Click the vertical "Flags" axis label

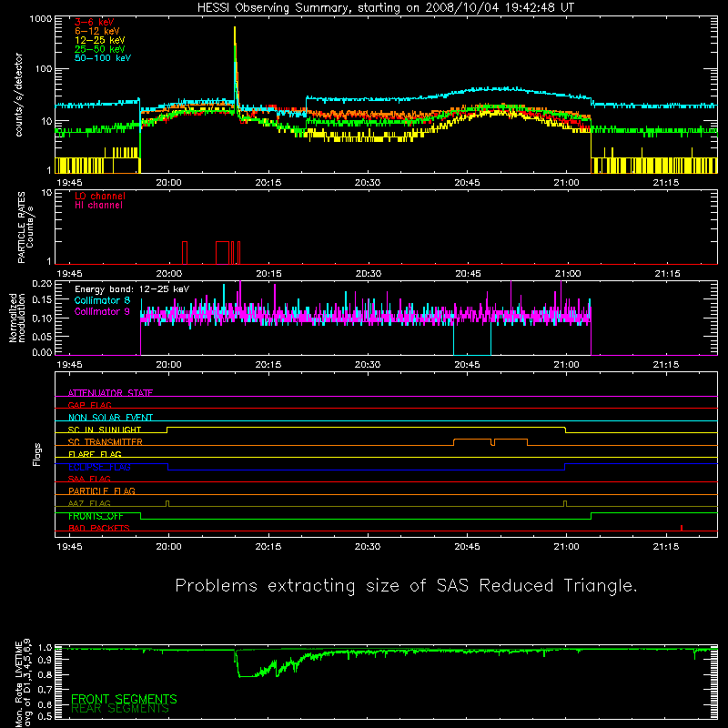[x=36, y=454]
